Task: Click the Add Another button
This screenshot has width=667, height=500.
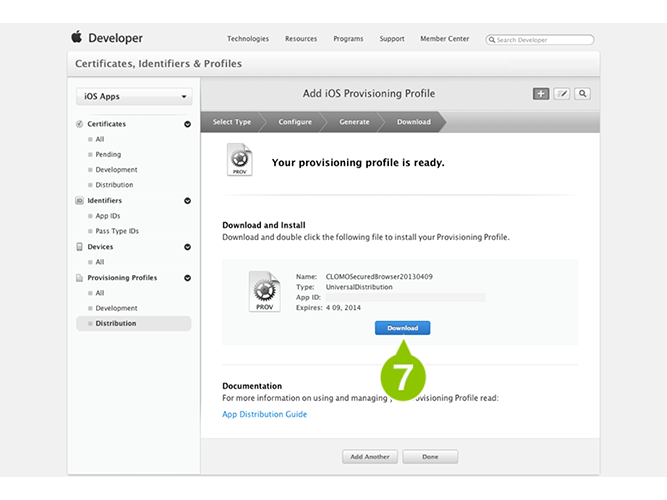Action: click(x=370, y=457)
